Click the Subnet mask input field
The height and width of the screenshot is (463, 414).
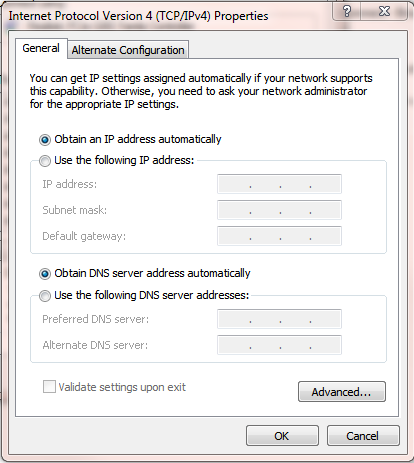tap(279, 210)
